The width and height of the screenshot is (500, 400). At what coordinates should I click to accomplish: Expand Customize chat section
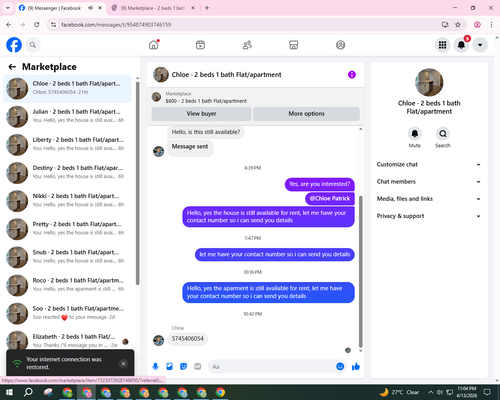point(429,164)
